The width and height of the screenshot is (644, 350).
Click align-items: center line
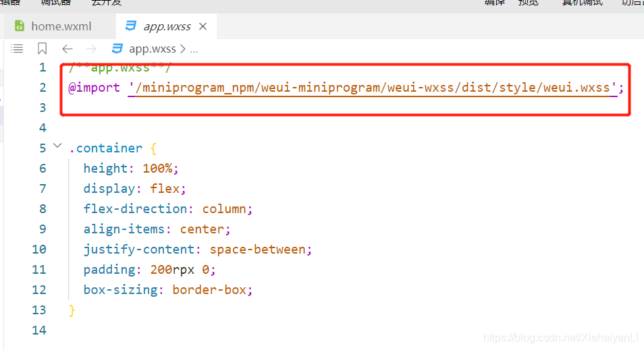click(157, 229)
